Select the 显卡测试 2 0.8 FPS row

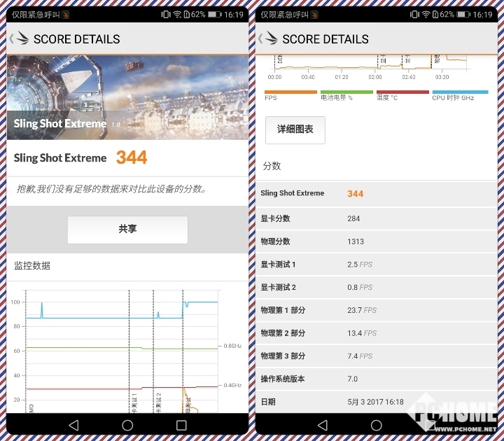[x=377, y=288]
